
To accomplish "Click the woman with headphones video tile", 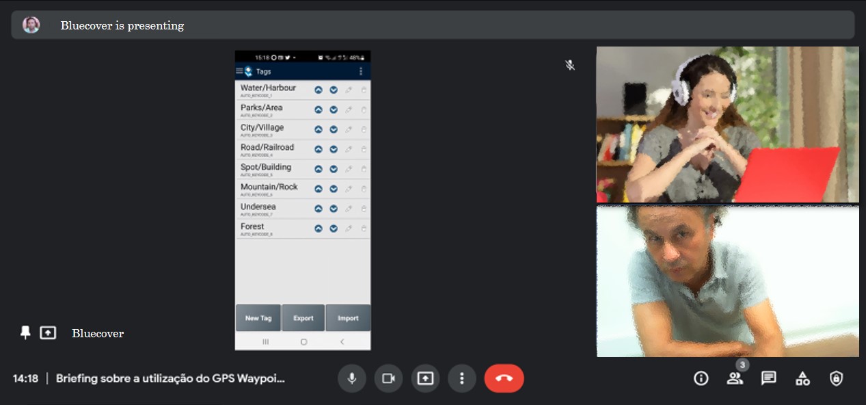I will [728, 125].
